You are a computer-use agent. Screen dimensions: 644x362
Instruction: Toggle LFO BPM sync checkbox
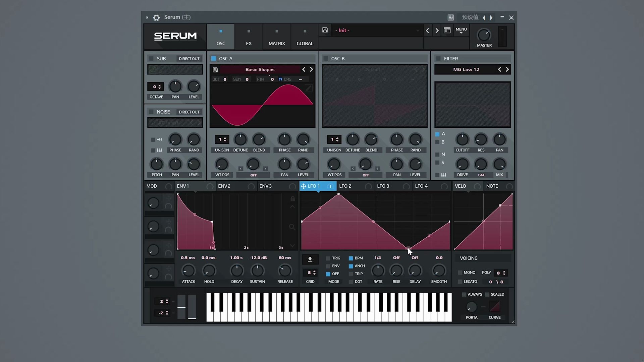coord(351,258)
